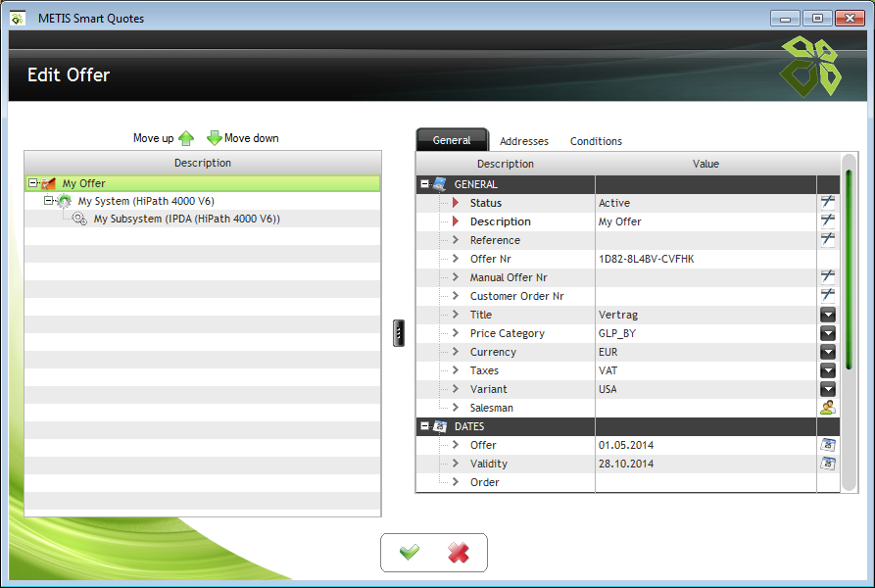Click the My Offer icon in tree

(49, 183)
